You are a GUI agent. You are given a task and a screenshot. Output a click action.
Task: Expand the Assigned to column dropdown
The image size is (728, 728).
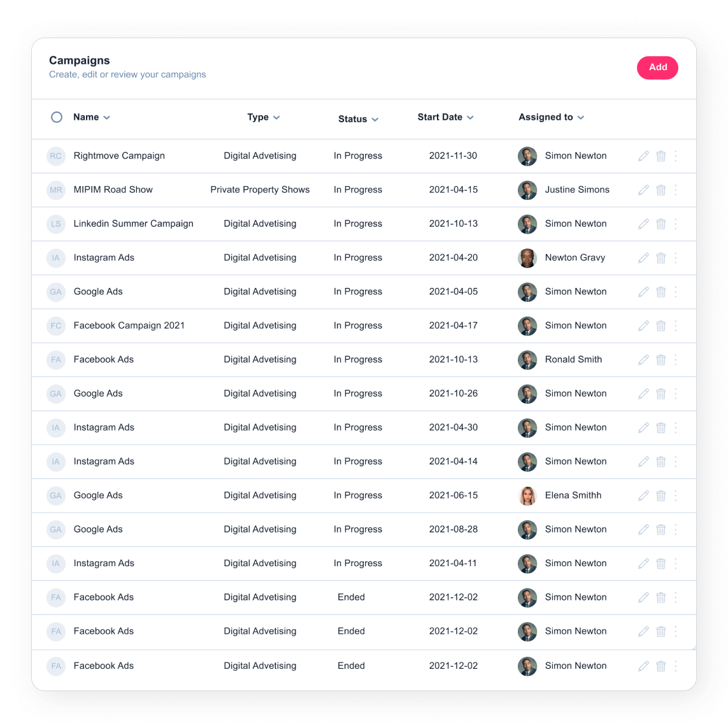click(581, 117)
